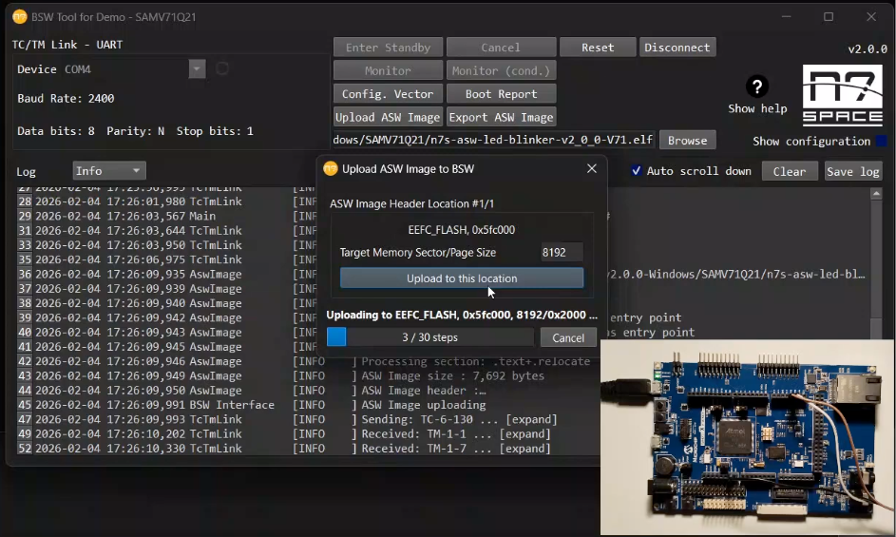Screen dimensions: 896x537
Task: Cancel the ongoing upload progress
Action: (567, 338)
